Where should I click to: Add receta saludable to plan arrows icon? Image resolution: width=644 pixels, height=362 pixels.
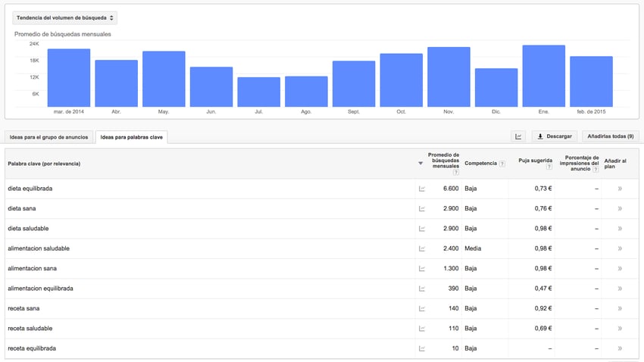(x=620, y=329)
